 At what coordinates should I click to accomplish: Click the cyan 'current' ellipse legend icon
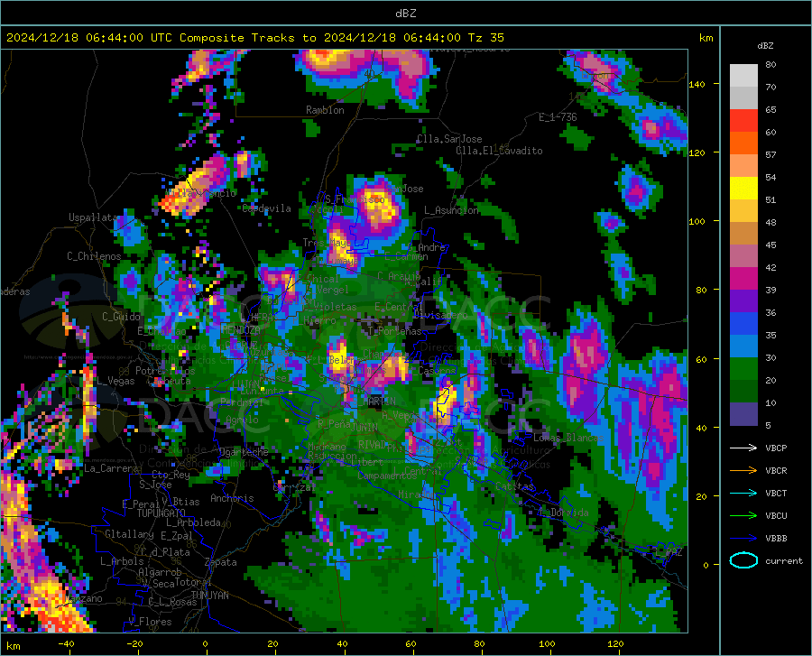coord(743,560)
